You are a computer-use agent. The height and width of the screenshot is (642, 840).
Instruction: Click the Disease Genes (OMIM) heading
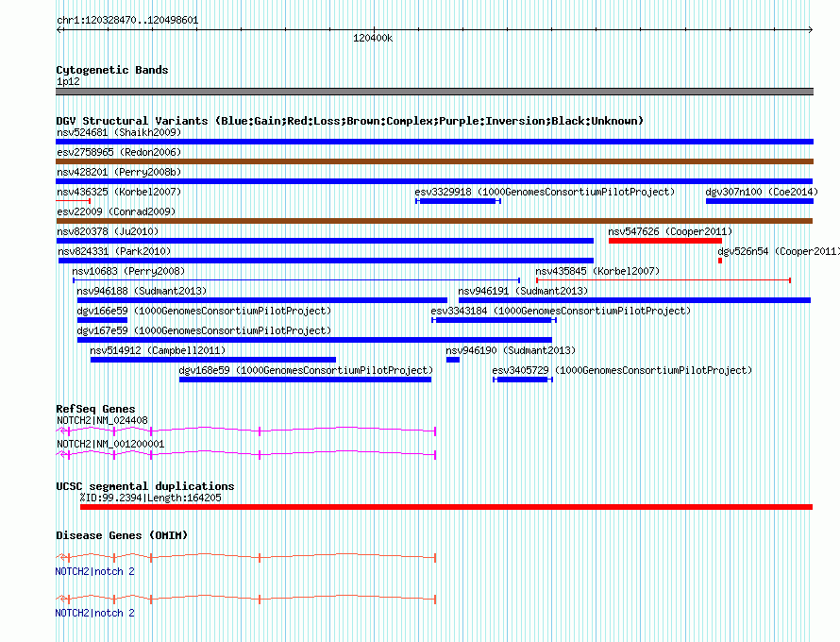122,535
